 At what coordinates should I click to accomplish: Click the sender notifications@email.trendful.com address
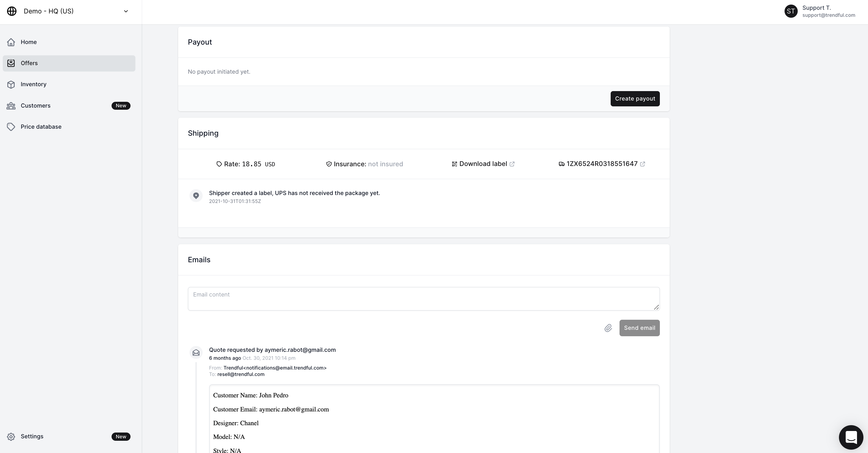pyautogui.click(x=275, y=368)
